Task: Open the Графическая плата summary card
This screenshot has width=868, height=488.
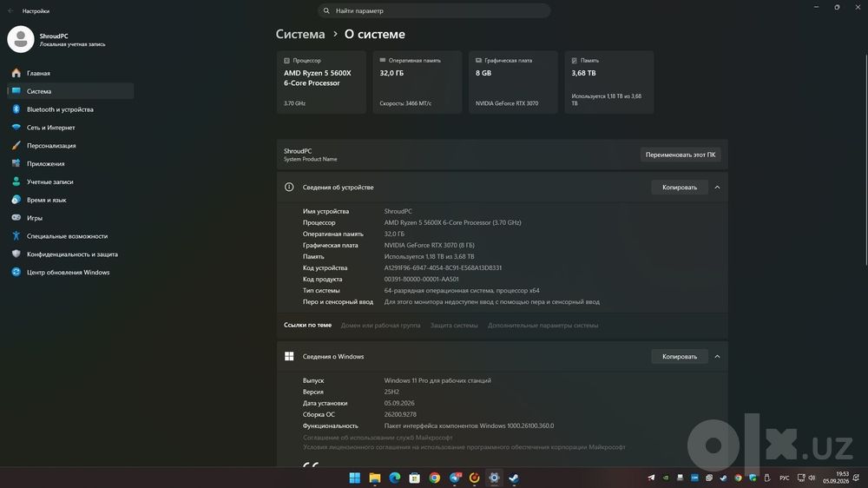Action: pos(513,82)
